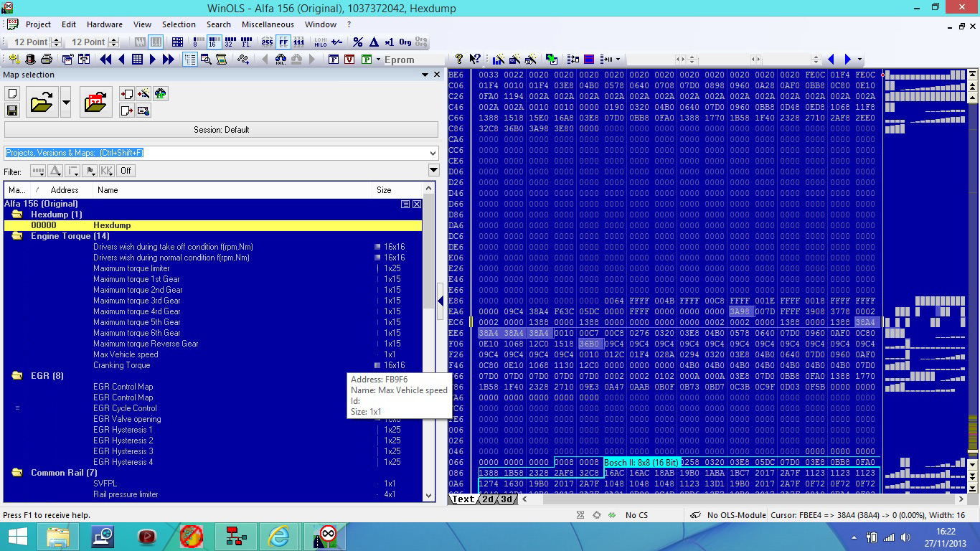Click the save floppy disk icon

point(12,110)
